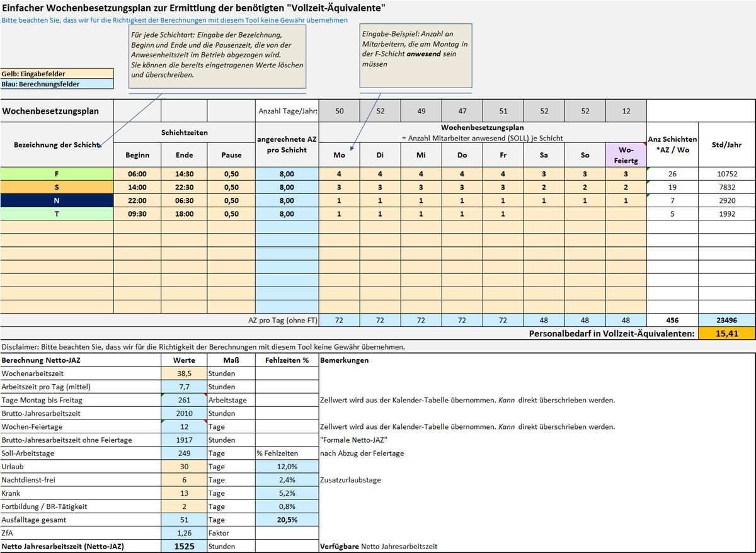Select the Eingabe-Beispiel note box

[415, 55]
